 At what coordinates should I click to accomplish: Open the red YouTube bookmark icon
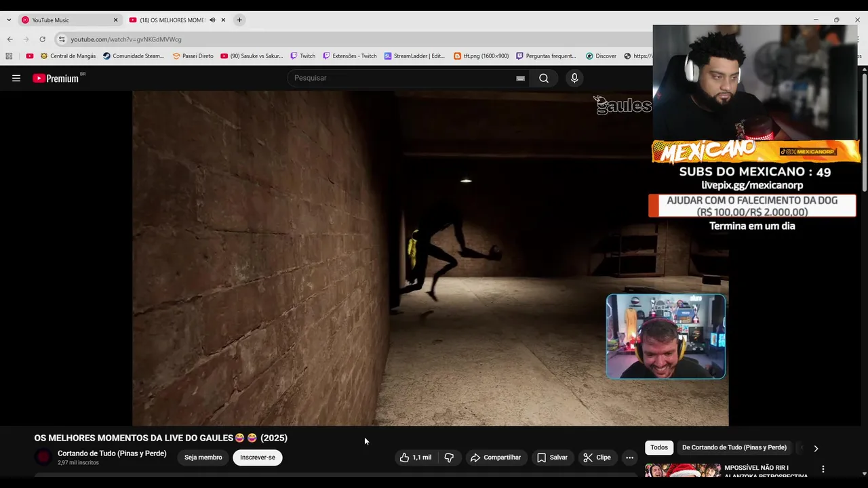click(x=29, y=56)
